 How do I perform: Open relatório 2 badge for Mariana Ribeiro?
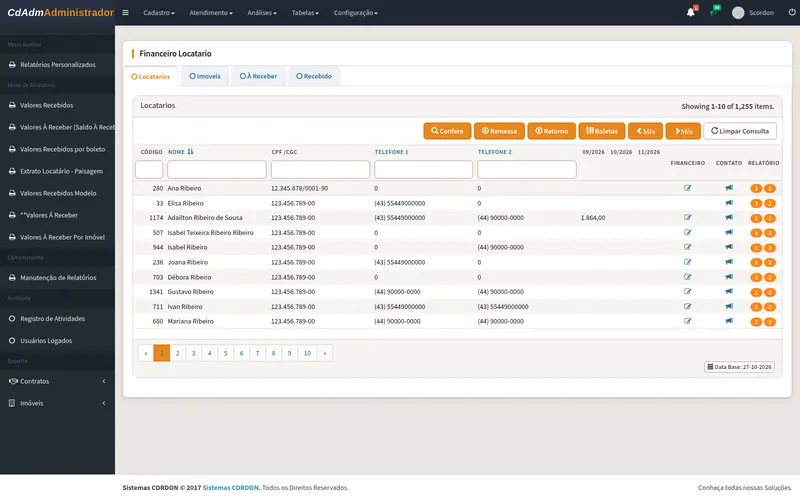pos(769,322)
